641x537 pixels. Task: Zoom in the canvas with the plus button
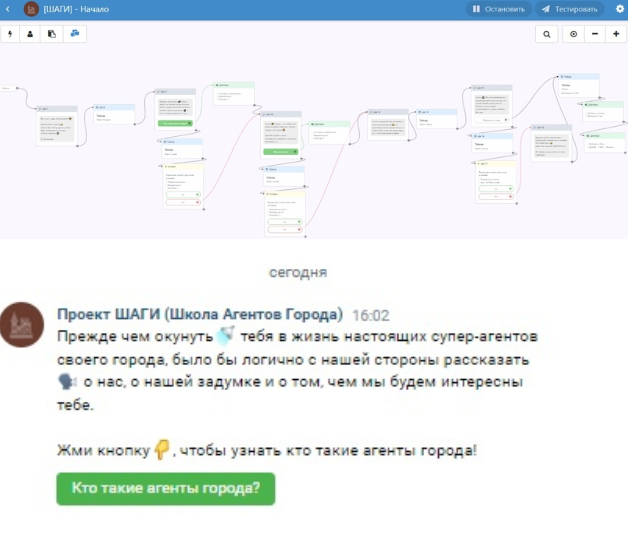click(x=616, y=34)
